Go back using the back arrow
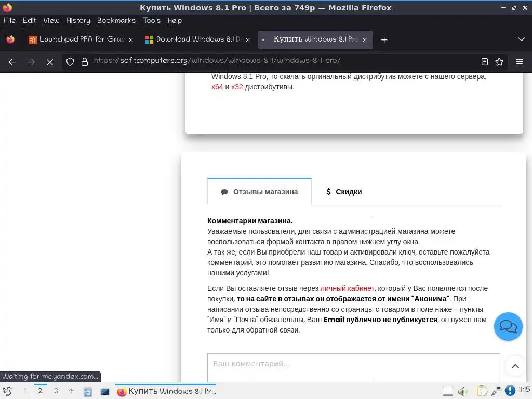Viewport: 532px width, 399px height. pos(12,62)
